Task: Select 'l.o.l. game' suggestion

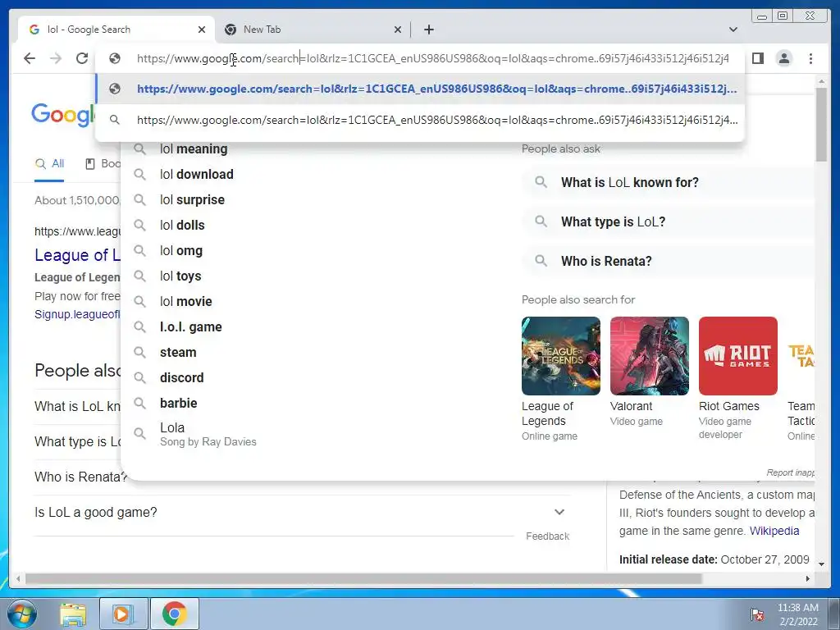Action: point(190,326)
